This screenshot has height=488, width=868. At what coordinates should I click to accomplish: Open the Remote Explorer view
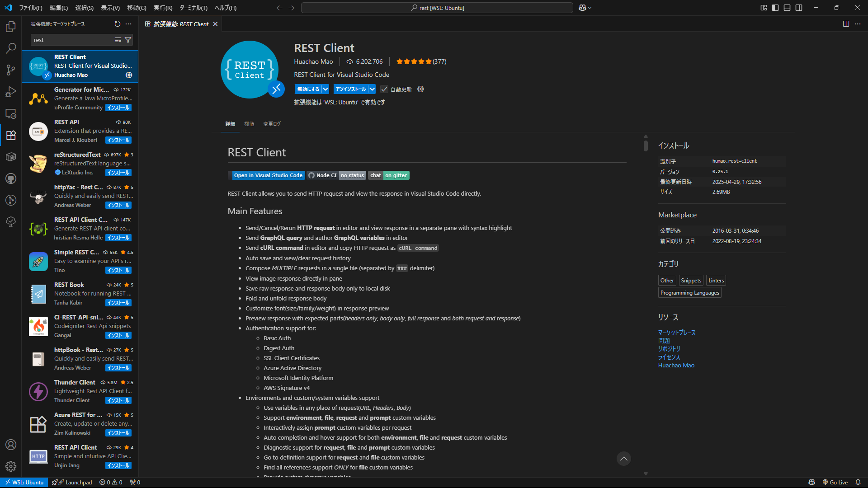10,113
